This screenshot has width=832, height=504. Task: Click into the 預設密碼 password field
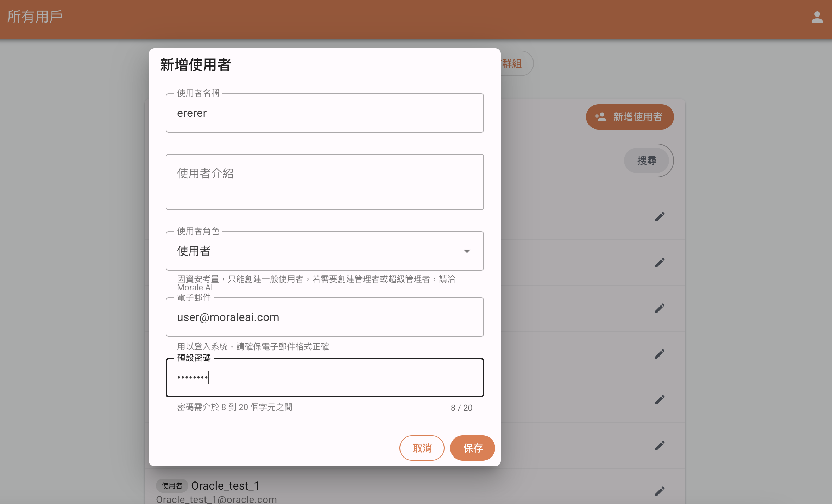[x=324, y=378]
